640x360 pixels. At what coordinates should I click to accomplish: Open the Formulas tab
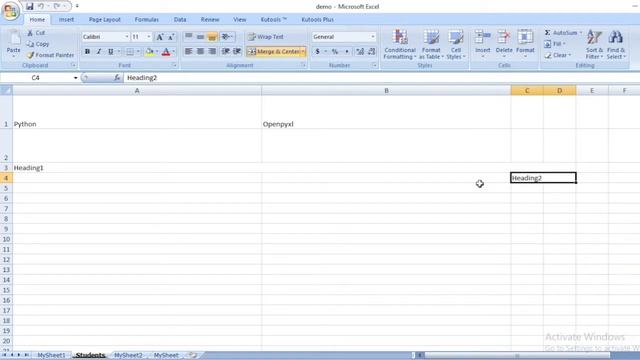tap(147, 19)
